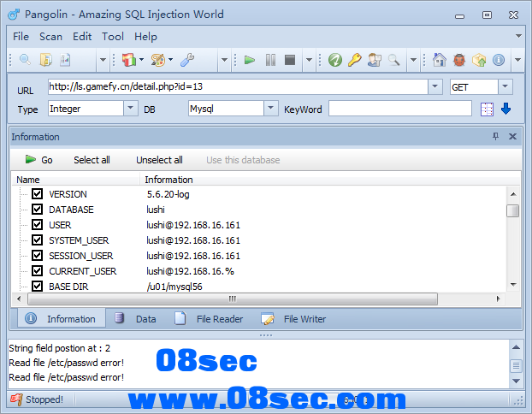Start scan with green play icon
This screenshot has width=532, height=414.
coord(250,60)
